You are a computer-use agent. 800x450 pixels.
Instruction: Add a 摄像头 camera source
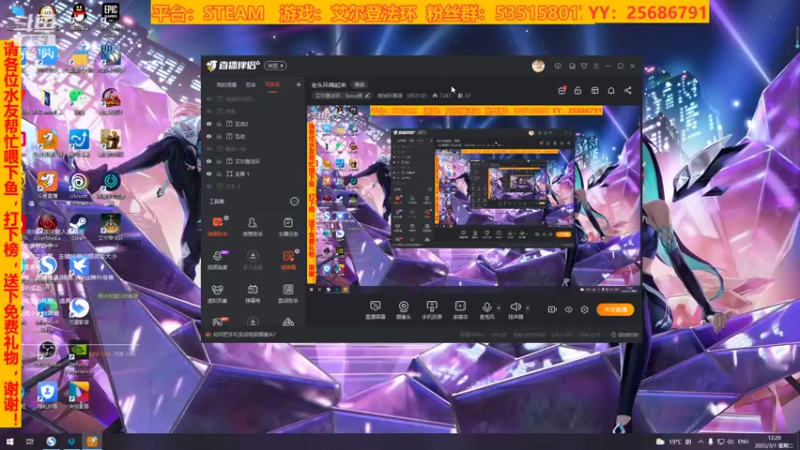click(404, 310)
